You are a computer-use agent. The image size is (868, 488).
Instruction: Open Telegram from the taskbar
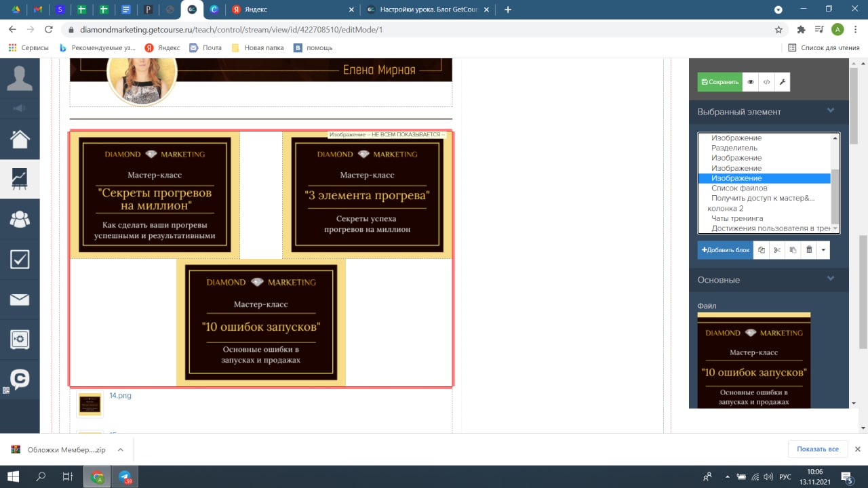click(125, 476)
